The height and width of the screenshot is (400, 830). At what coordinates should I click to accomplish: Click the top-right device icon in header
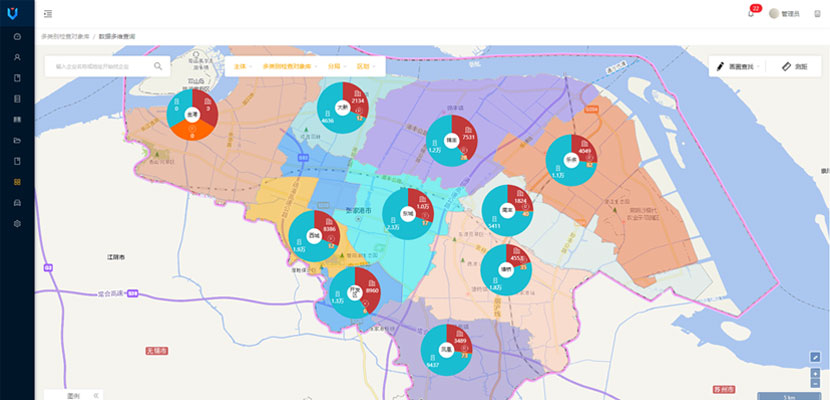pyautogui.click(x=817, y=13)
